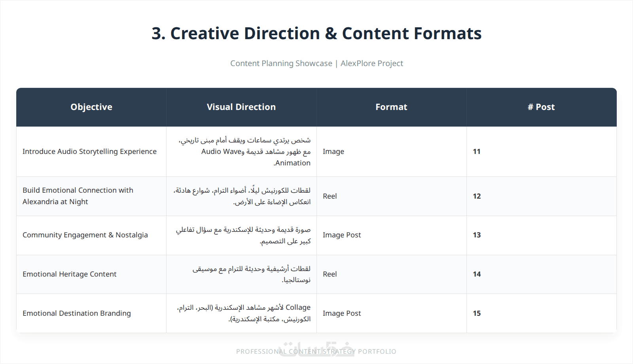The height and width of the screenshot is (364, 633).
Task: Click the visual direction cell containing "Collage"
Action: pos(241,313)
